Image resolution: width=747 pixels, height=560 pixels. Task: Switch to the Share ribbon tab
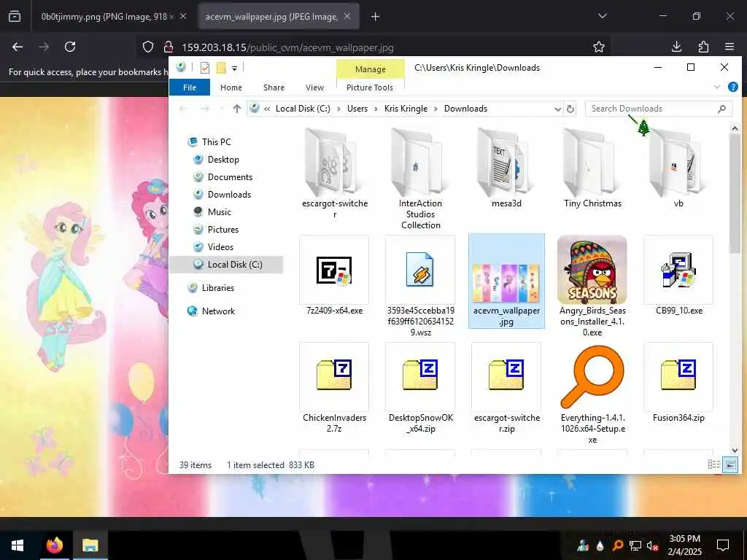(x=274, y=87)
